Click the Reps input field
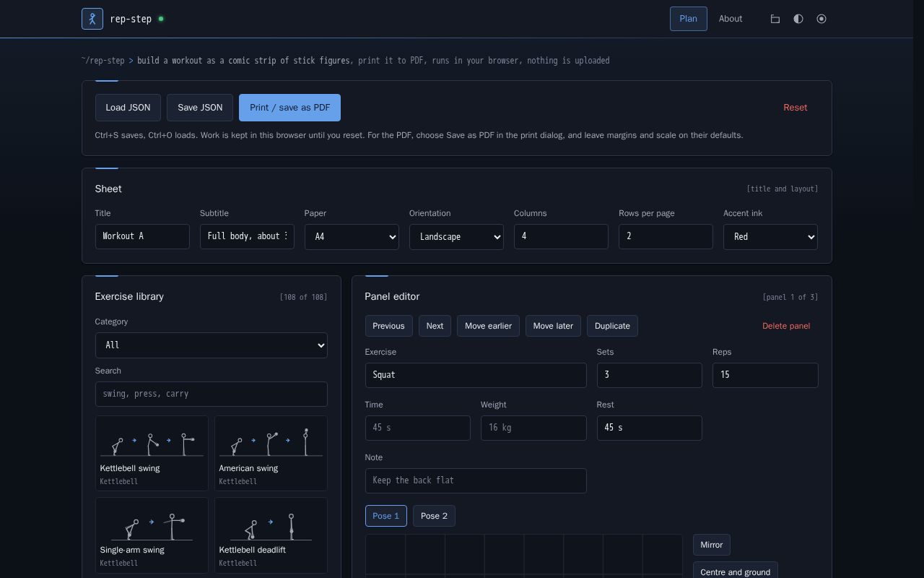Viewport: 924px width, 578px height. pos(765,375)
